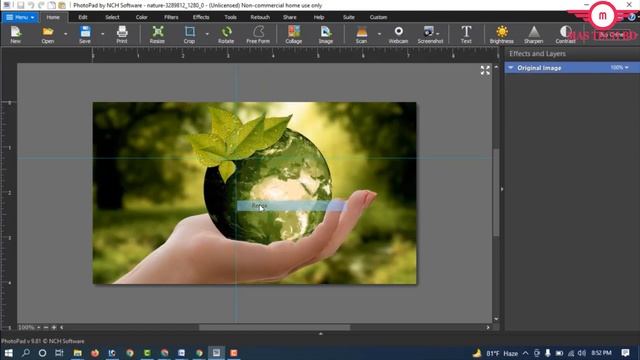Expand the Save button dropdown arrow
Screen dimensions: 640x360
point(102,34)
